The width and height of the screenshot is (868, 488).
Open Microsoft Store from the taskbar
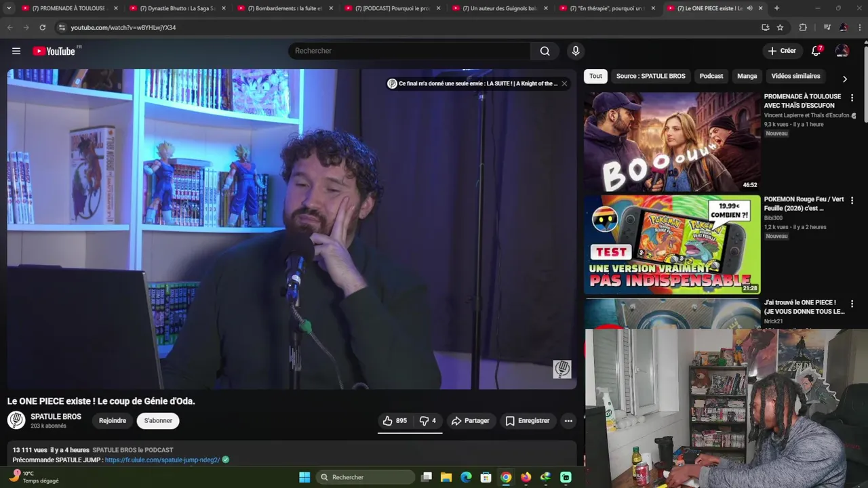point(486,477)
